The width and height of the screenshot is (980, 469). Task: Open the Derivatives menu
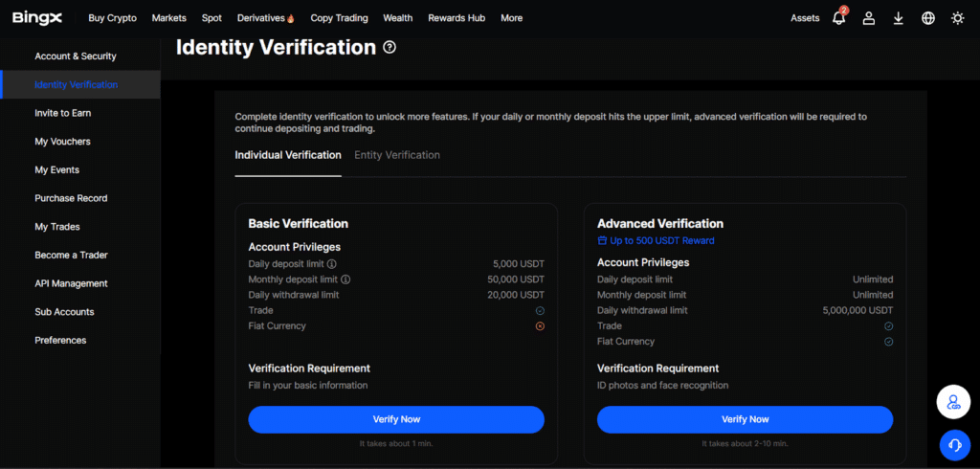(261, 18)
